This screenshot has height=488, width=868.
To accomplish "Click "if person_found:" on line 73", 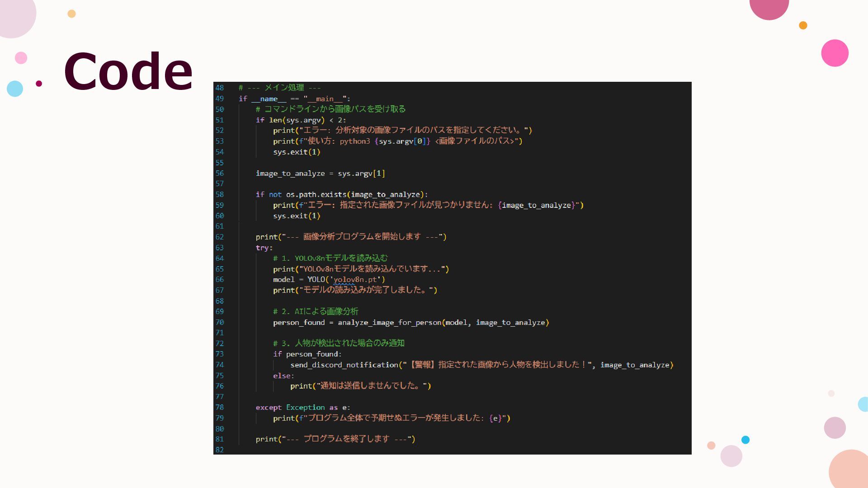I will (x=307, y=354).
